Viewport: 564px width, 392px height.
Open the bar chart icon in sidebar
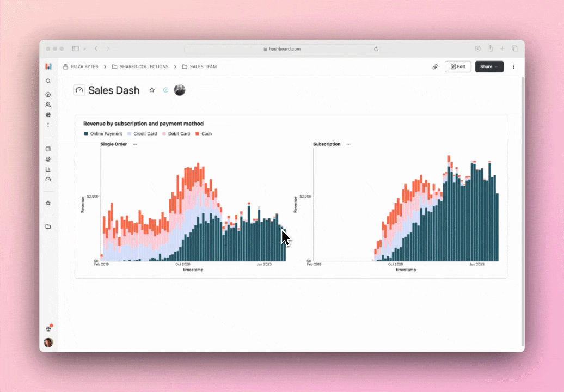(x=48, y=169)
